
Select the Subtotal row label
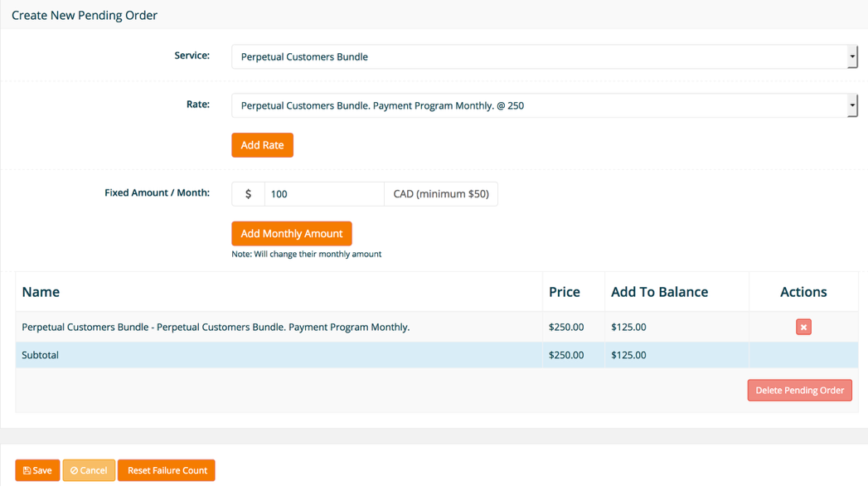(x=40, y=355)
